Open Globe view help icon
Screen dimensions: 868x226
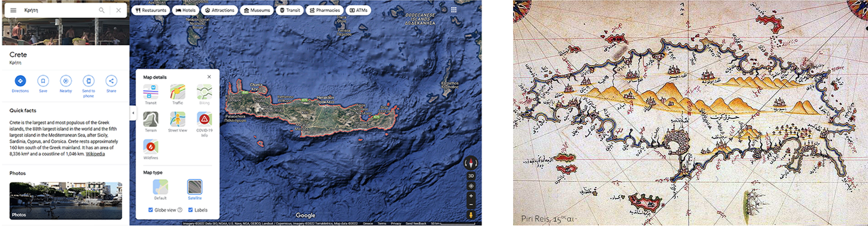tap(180, 210)
